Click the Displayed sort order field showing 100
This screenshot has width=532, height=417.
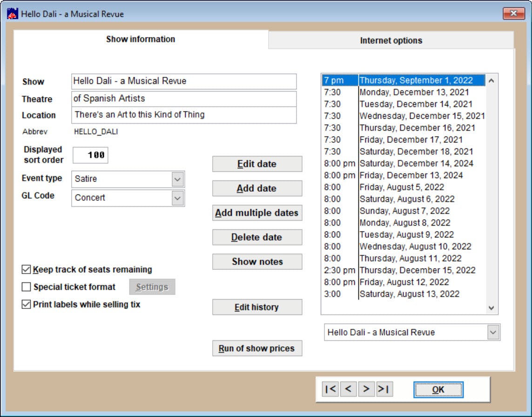click(90, 155)
